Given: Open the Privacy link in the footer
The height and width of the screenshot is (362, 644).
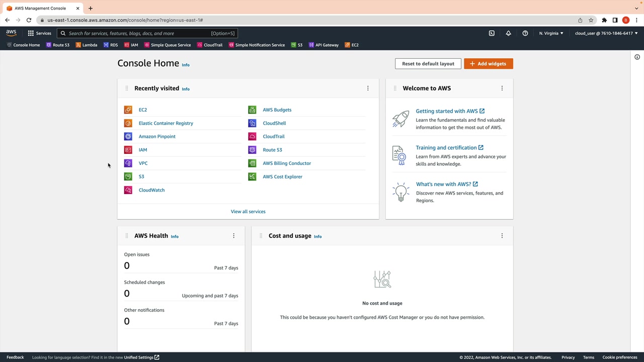Looking at the screenshot, I should [x=568, y=357].
